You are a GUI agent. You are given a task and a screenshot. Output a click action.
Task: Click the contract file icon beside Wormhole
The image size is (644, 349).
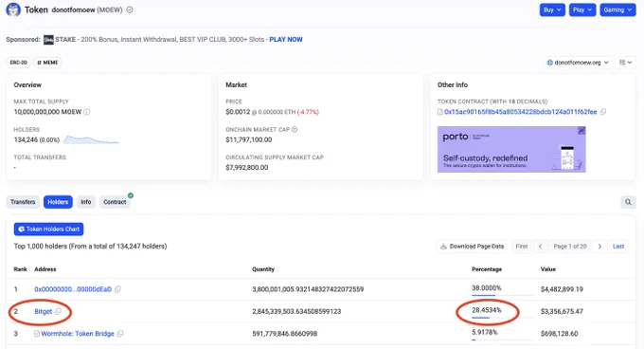pyautogui.click(x=37, y=334)
